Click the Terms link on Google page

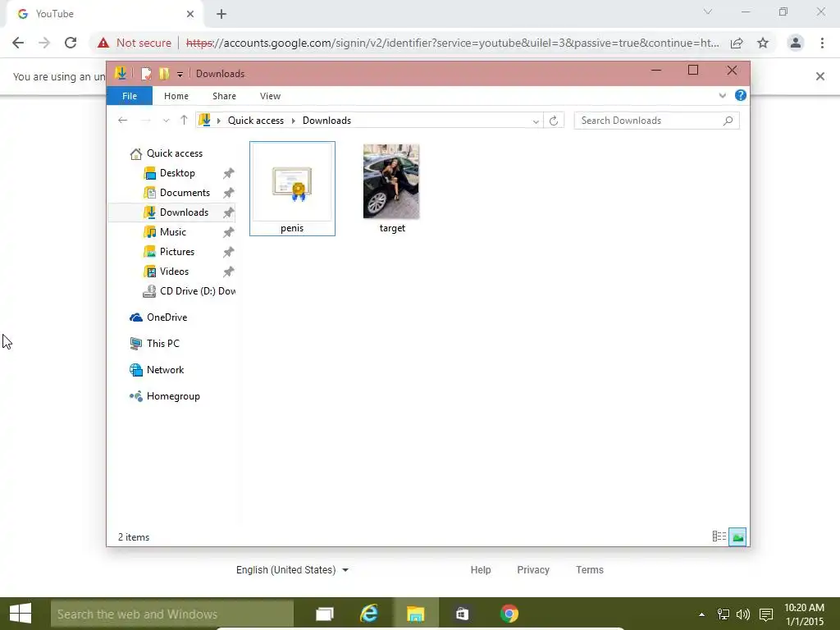tap(589, 570)
